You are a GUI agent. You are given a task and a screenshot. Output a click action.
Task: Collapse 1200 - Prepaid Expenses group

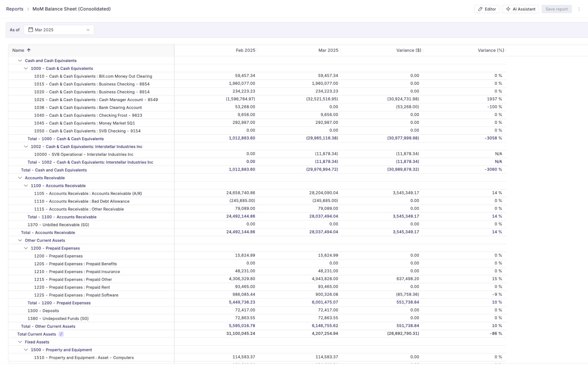26,248
